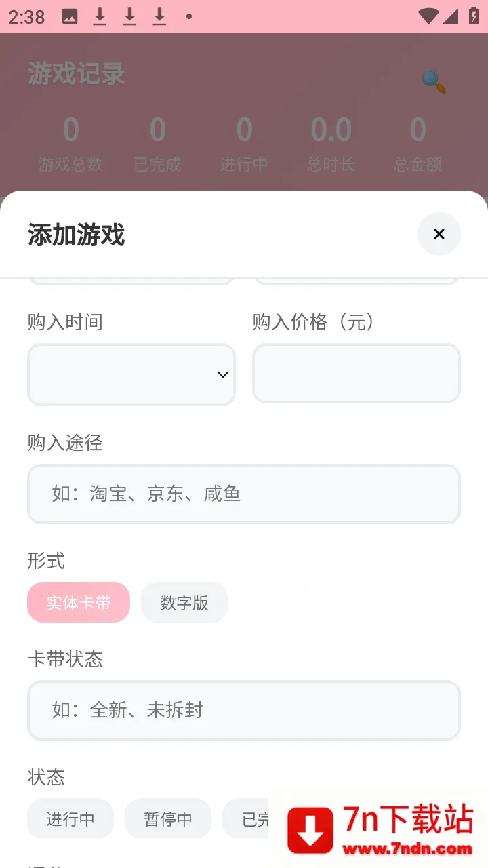Tap the battery icon in status bar
The image size is (488, 868).
474,16
